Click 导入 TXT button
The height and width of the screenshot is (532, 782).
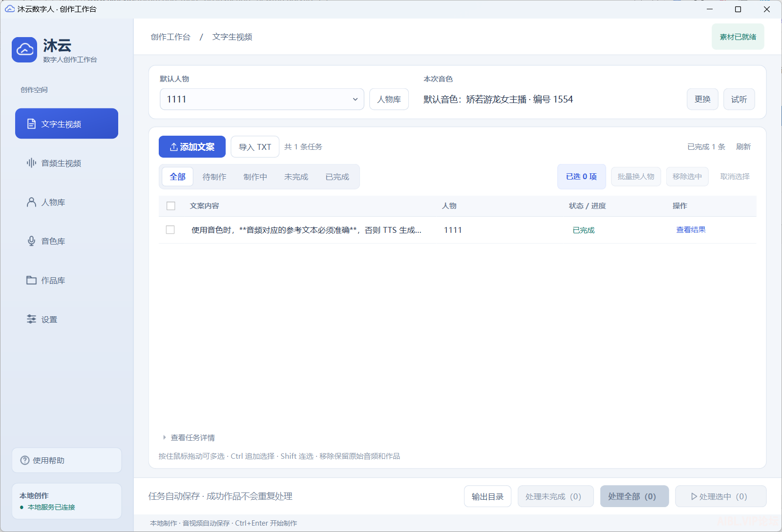click(x=255, y=146)
